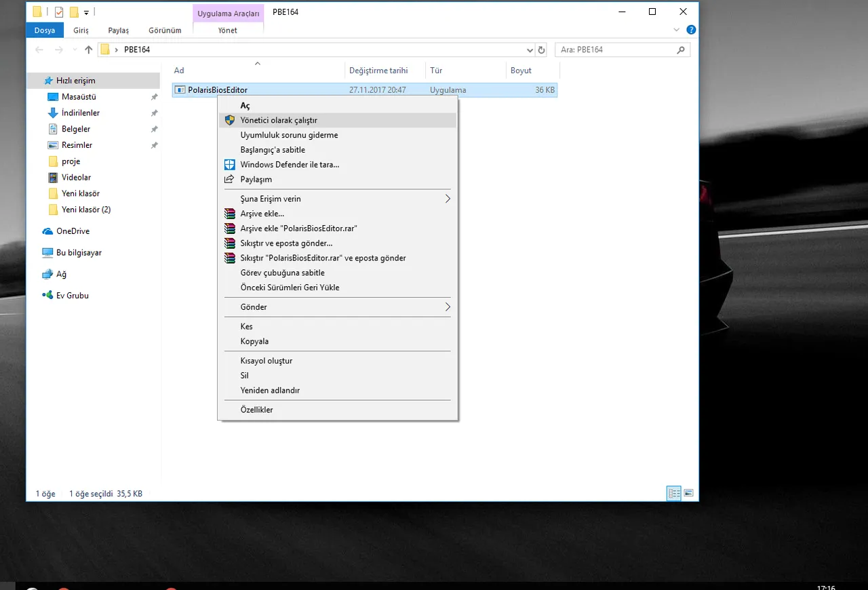The image size is (868, 590).
Task: Click WinRAR icon beside Arşive ekle...
Action: coord(229,214)
